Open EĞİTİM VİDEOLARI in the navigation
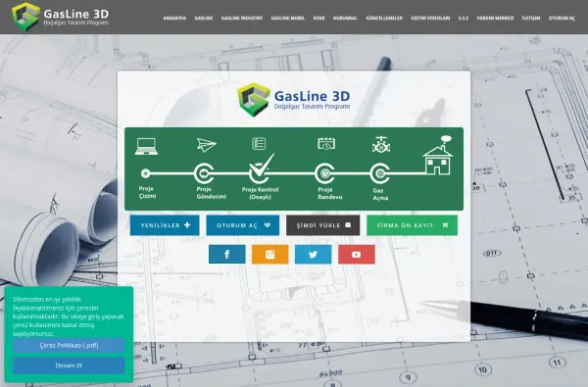This screenshot has width=588, height=387. (430, 18)
